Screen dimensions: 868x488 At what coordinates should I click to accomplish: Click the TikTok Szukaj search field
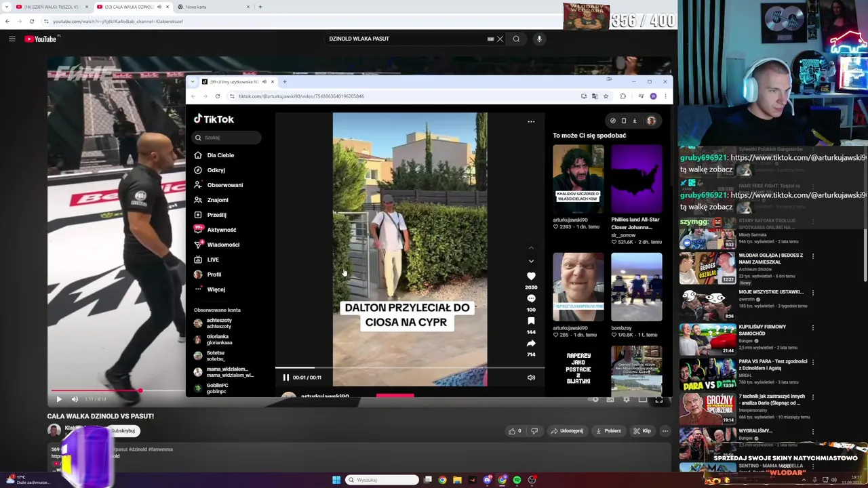click(227, 138)
